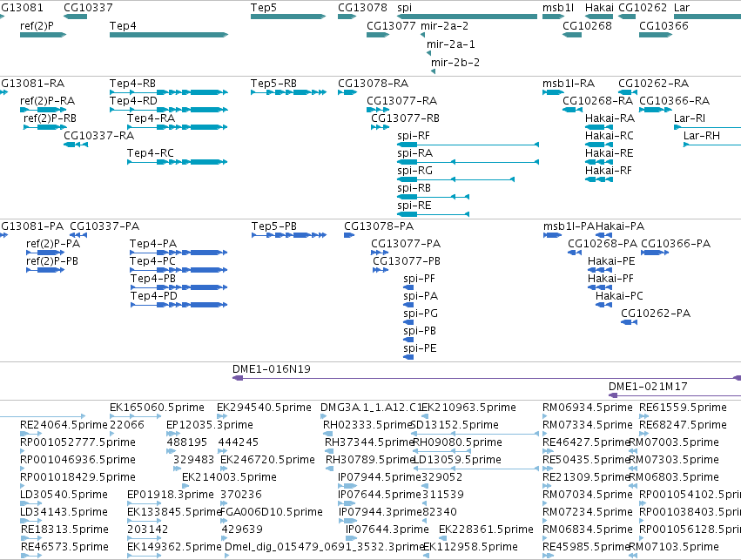The width and height of the screenshot is (741, 560).
Task: Select the CG13078-PA protein glyph
Action: [349, 235]
